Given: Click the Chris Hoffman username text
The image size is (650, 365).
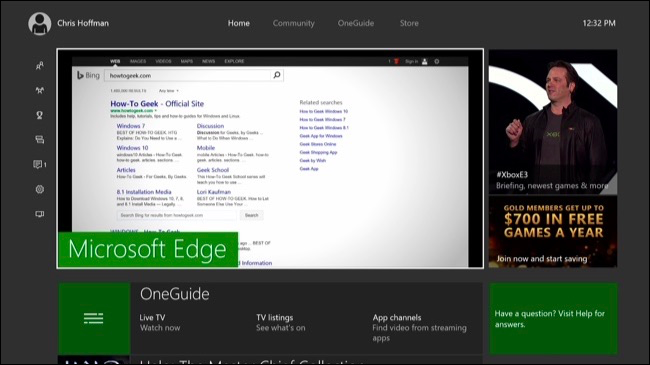Looking at the screenshot, I should coord(83,23).
